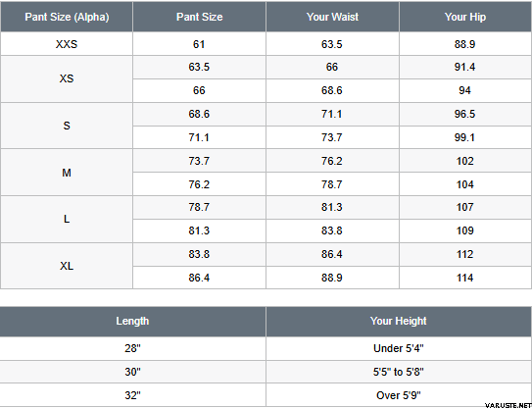Select the Your Height column header
Image resolution: width=532 pixels, height=408 pixels.
point(399,321)
